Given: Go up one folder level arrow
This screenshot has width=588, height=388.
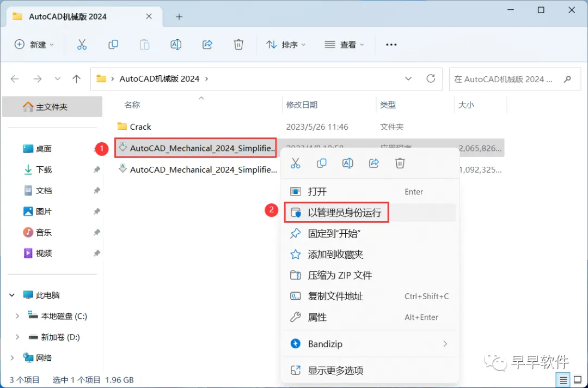Looking at the screenshot, I should coord(77,79).
